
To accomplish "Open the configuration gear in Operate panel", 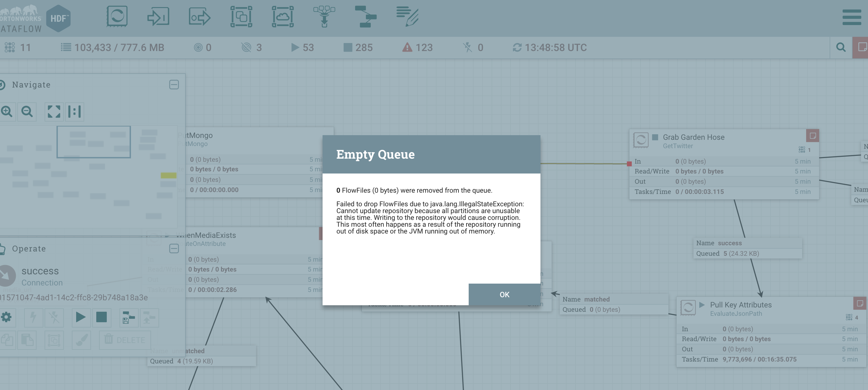I will point(7,318).
